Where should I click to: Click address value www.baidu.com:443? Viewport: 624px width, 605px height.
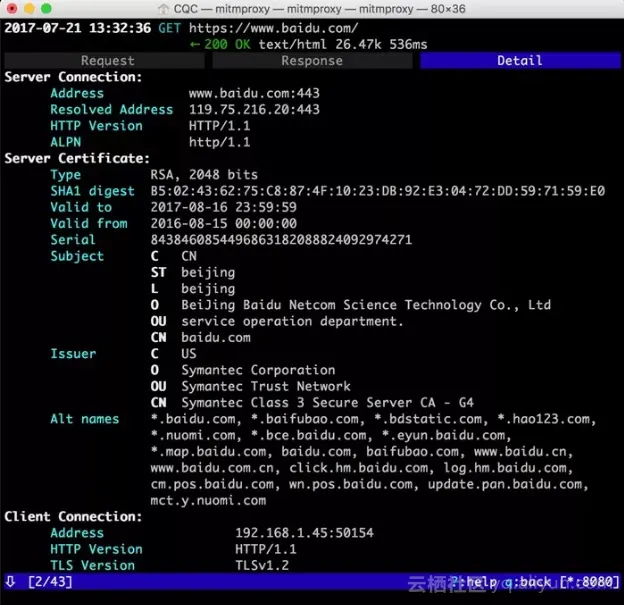[x=254, y=93]
